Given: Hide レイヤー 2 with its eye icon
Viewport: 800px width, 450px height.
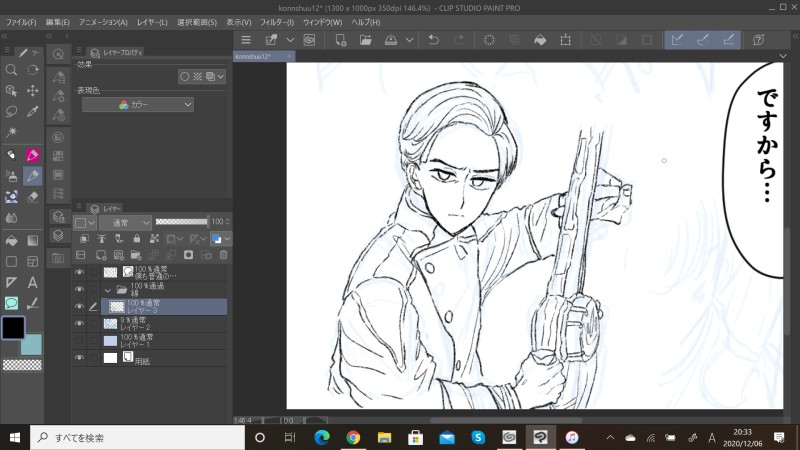Looking at the screenshot, I should click(79, 323).
